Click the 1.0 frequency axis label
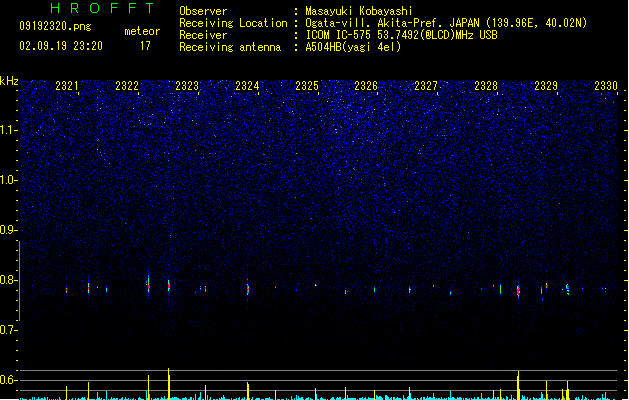629x400 pixels. coord(9,180)
